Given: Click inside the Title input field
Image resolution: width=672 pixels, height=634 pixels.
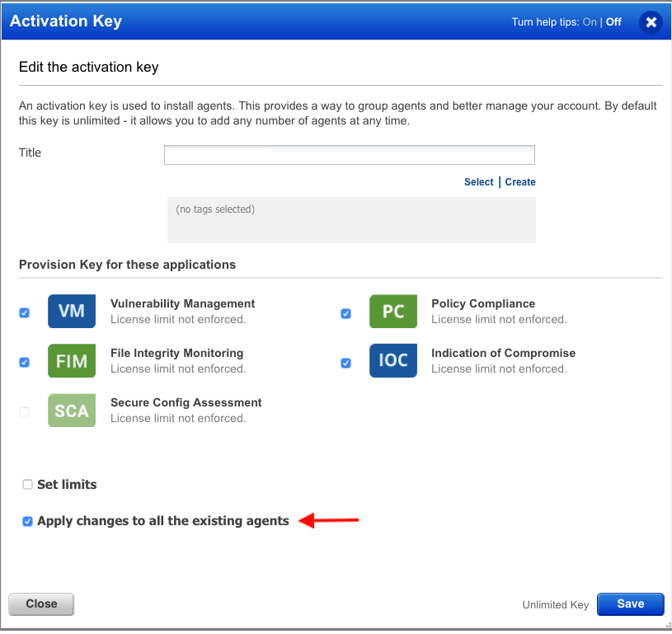Looking at the screenshot, I should pos(349,155).
